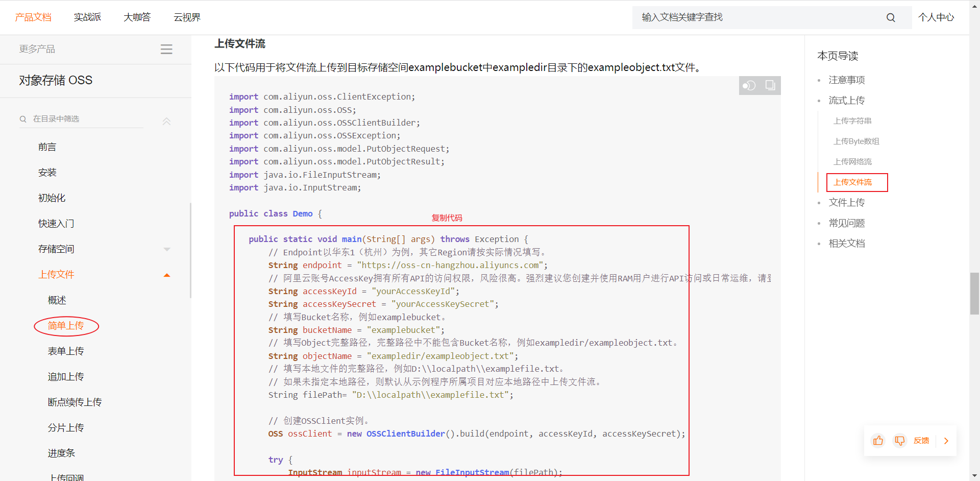The image size is (980, 481).
Task: Collapse the directory tree with double arrows
Action: 166,121
